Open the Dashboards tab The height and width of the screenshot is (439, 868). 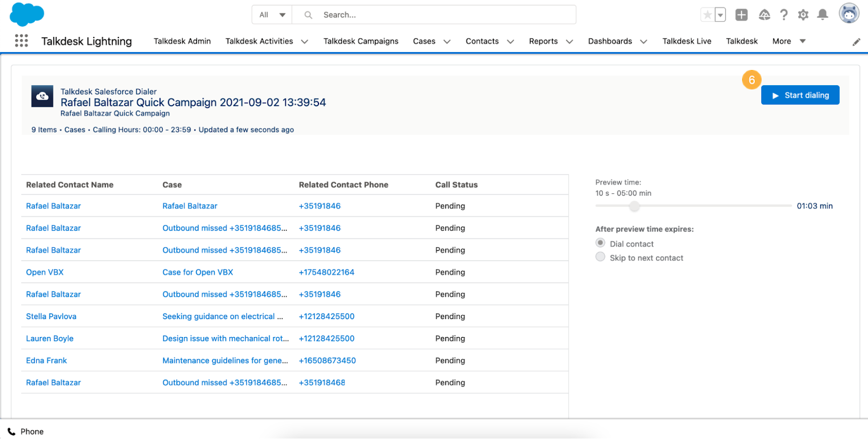(x=610, y=41)
